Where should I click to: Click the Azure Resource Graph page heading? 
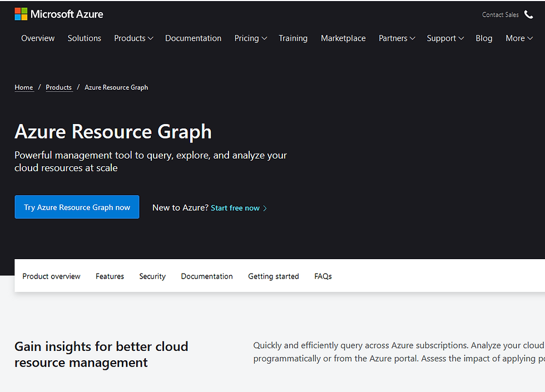(x=113, y=132)
